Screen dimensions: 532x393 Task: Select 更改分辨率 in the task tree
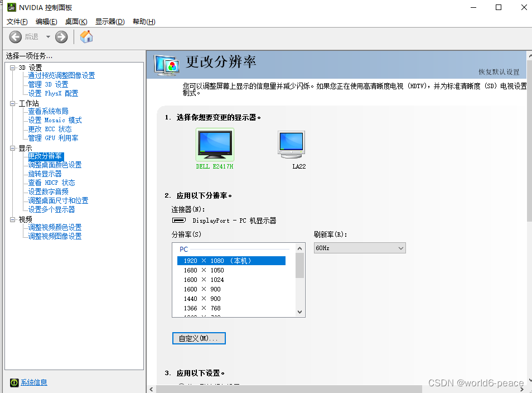pos(46,156)
